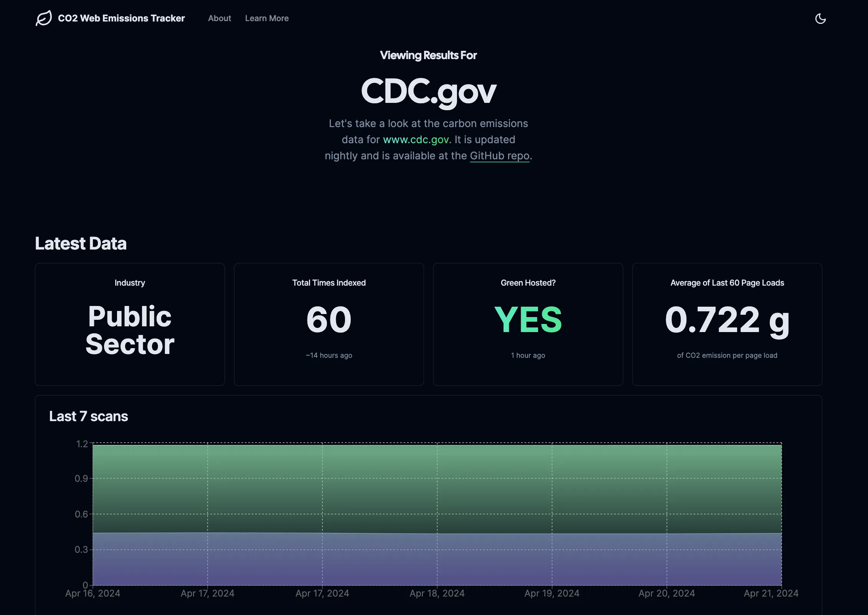Click the Learn More menu item

coord(267,18)
